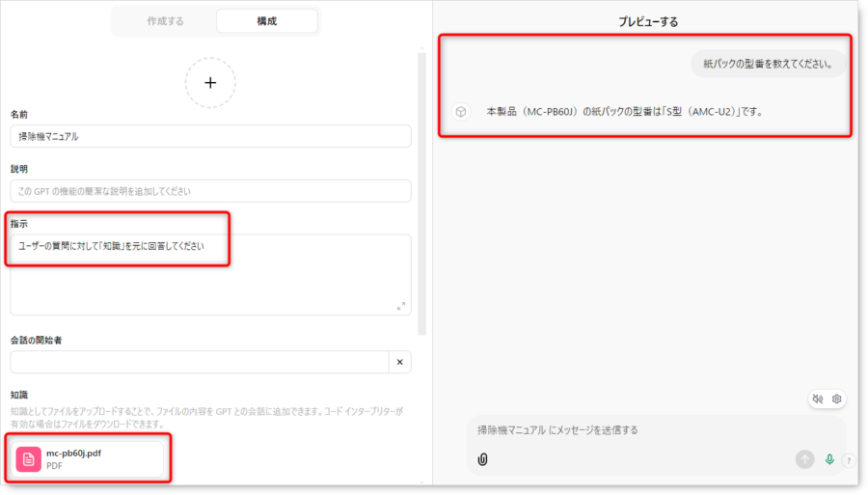Select the 構成 tab
Image resolution: width=868 pixels, height=495 pixels.
click(267, 21)
